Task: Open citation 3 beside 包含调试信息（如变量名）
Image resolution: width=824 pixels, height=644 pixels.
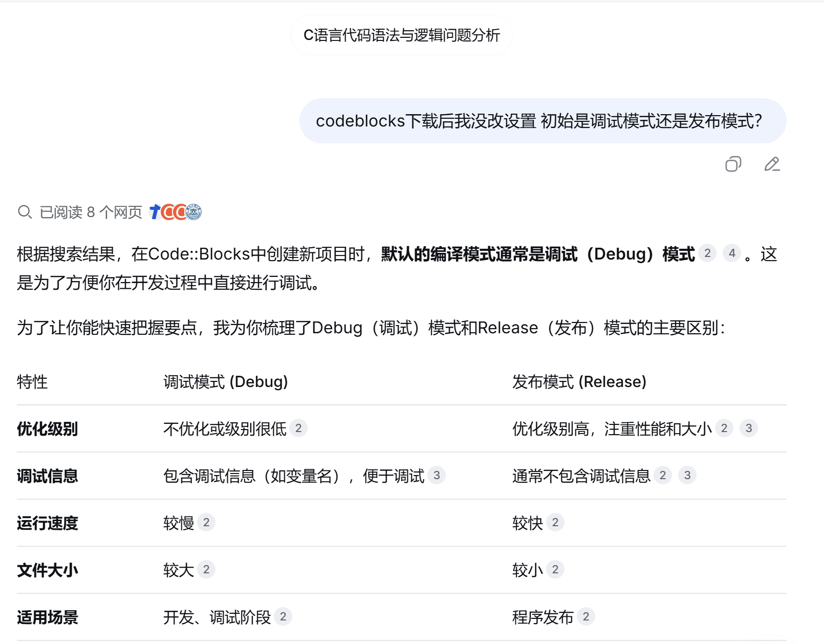Action: 437,476
